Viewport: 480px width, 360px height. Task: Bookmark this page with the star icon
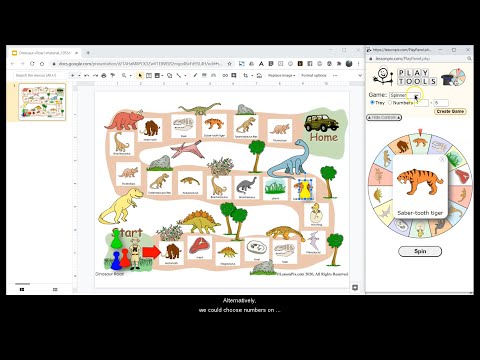click(x=229, y=64)
